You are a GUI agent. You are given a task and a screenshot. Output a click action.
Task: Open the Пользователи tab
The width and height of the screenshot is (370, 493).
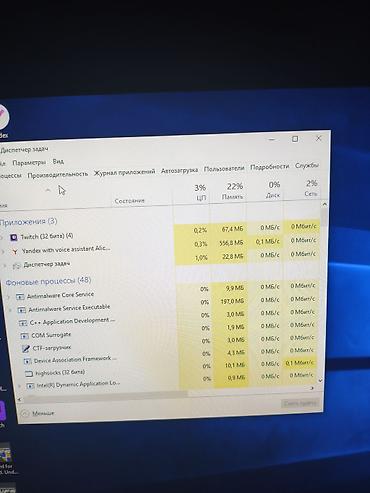click(224, 169)
